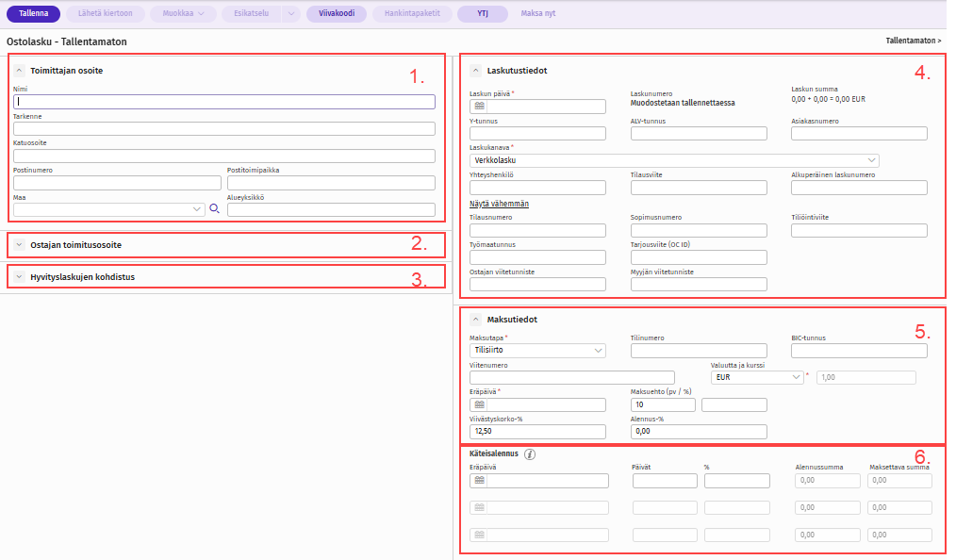The image size is (956, 560).
Task: Open the first Käteisalennus Eräpäivä calendar
Action: click(478, 481)
